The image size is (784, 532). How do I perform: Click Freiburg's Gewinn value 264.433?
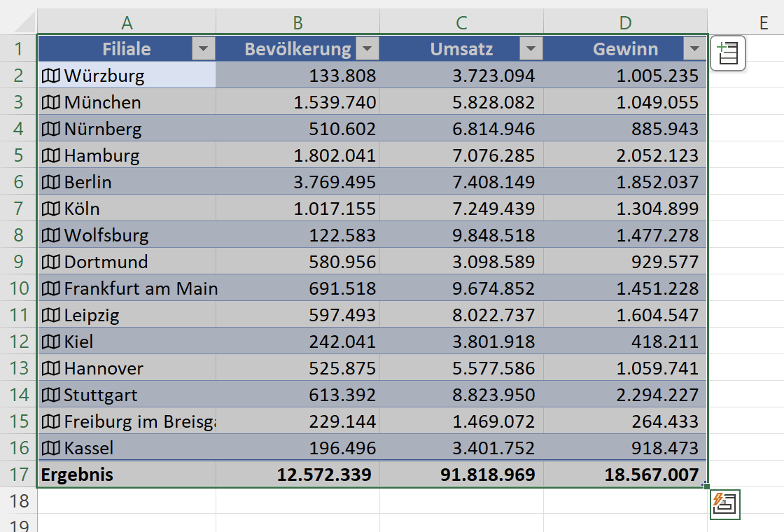click(x=664, y=421)
